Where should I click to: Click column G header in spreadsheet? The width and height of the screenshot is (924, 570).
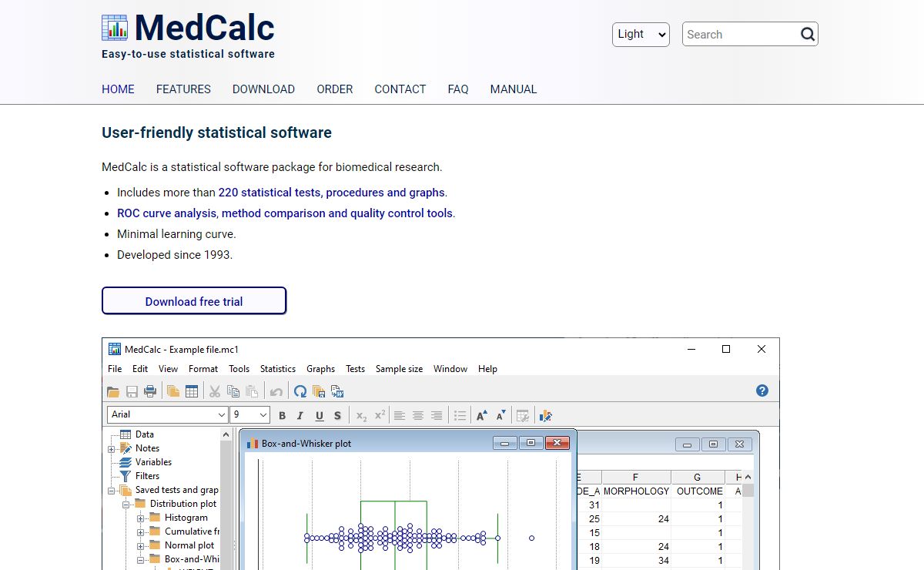(x=698, y=478)
